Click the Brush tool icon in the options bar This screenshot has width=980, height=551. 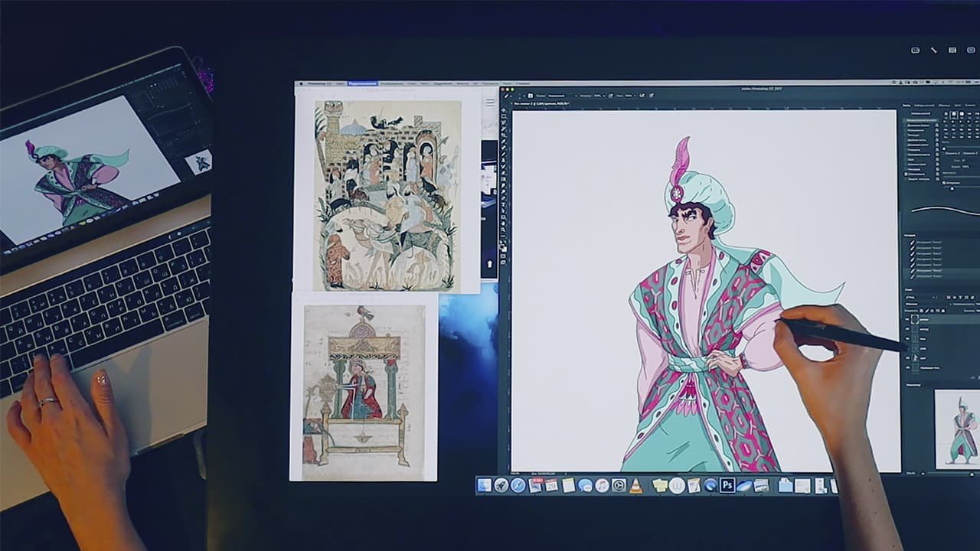click(506, 96)
